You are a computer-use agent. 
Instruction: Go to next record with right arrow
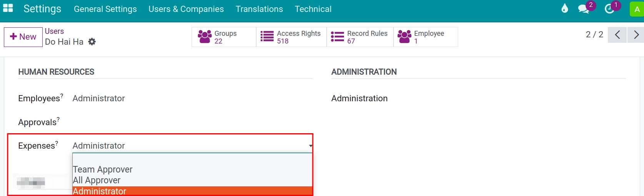point(636,35)
